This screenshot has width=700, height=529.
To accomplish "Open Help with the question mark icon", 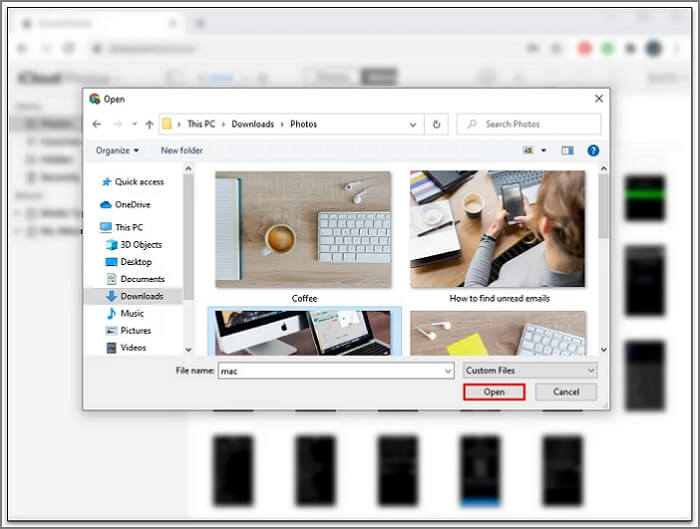I will pos(593,150).
